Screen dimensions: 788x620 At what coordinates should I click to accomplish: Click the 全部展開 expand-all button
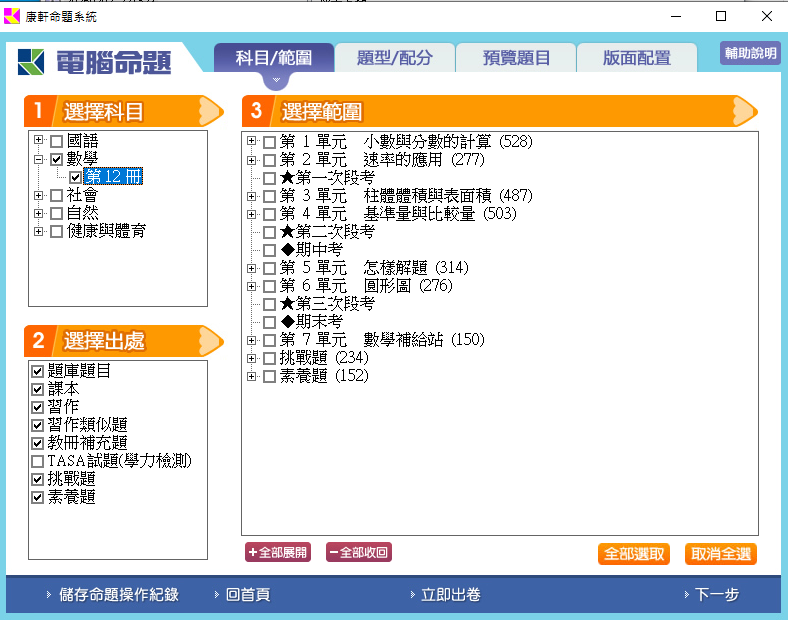[278, 552]
